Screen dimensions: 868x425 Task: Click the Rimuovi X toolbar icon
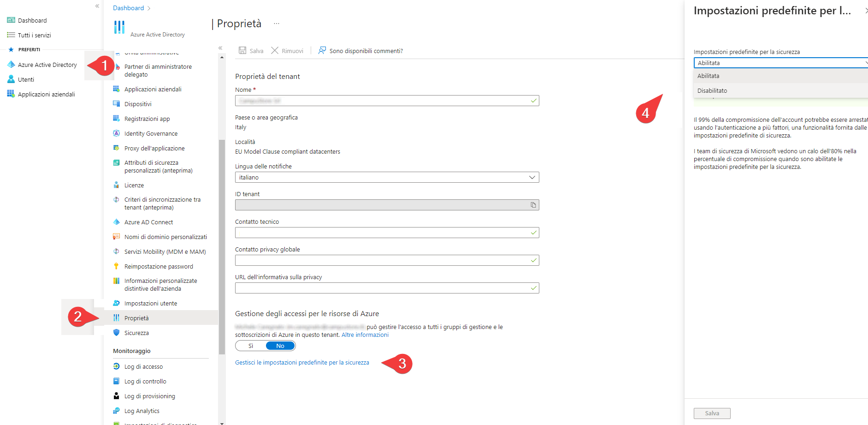point(275,50)
